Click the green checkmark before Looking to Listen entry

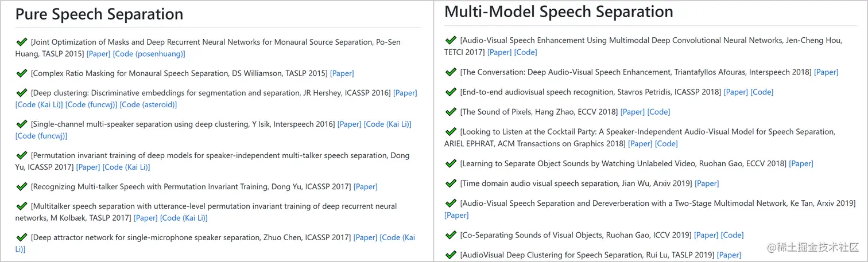point(451,131)
